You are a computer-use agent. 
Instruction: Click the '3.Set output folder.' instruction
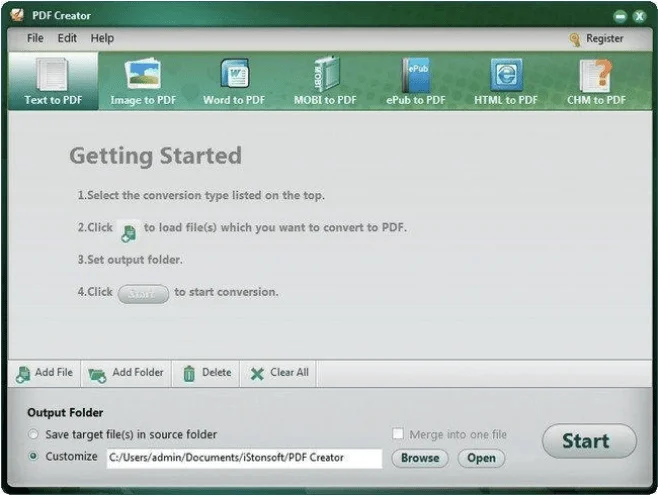click(x=130, y=260)
